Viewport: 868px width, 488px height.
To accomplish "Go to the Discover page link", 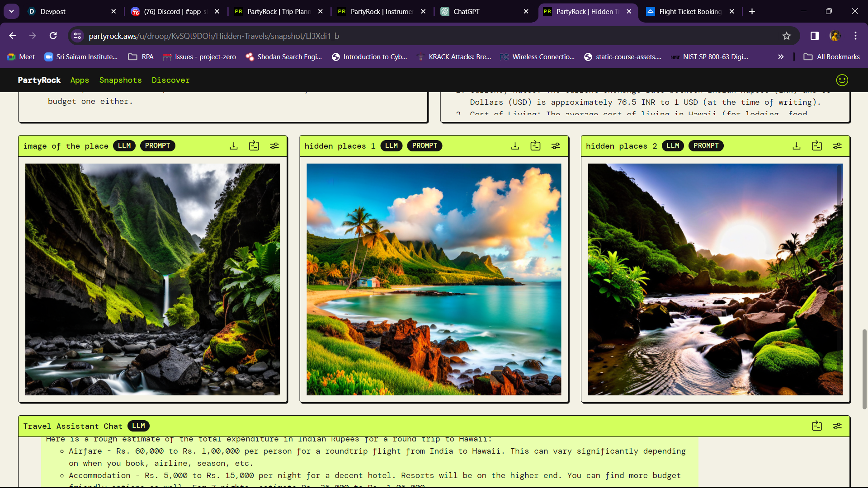I will (170, 80).
